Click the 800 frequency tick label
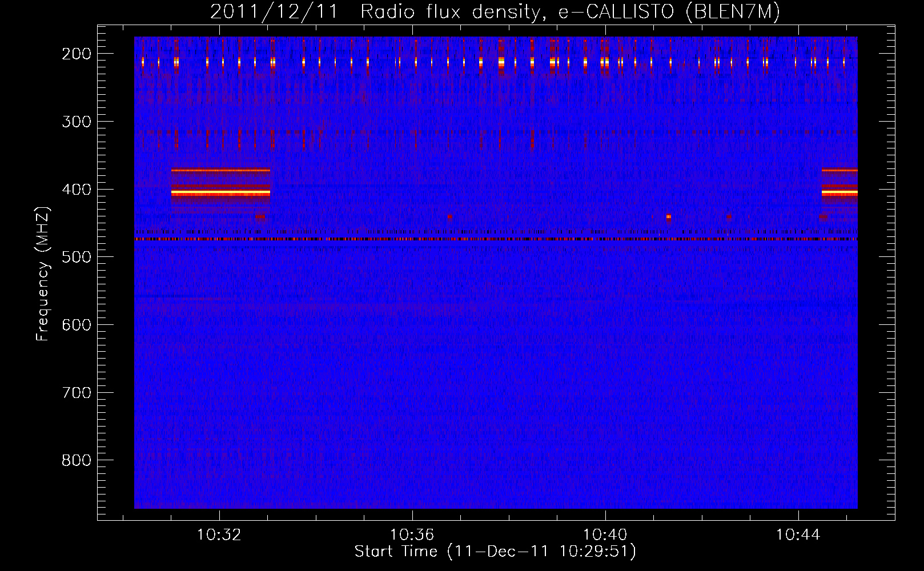This screenshot has width=924, height=571. [77, 460]
